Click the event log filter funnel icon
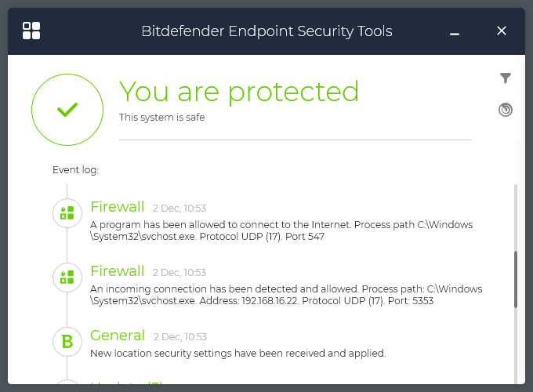This screenshot has width=533, height=392. click(x=506, y=78)
